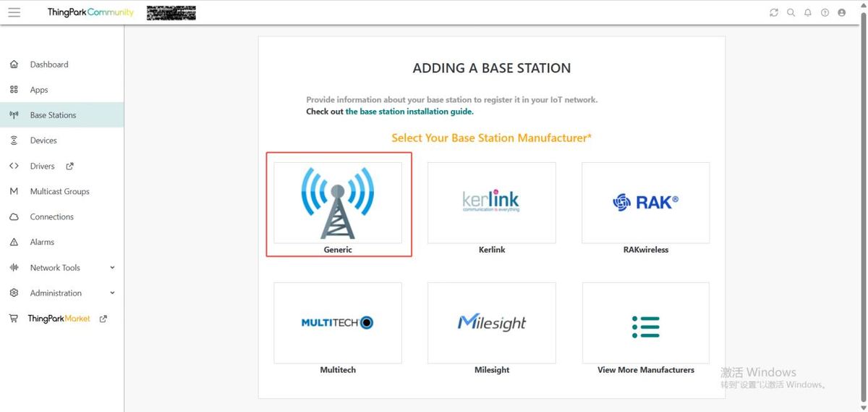Viewport: 868px width, 412px height.
Task: Click the Administration gear icon
Action: [14, 293]
